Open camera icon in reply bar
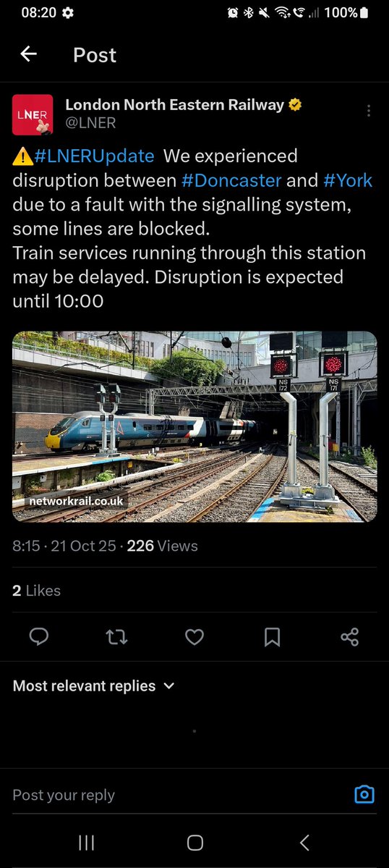Image resolution: width=389 pixels, height=868 pixels. [x=364, y=795]
